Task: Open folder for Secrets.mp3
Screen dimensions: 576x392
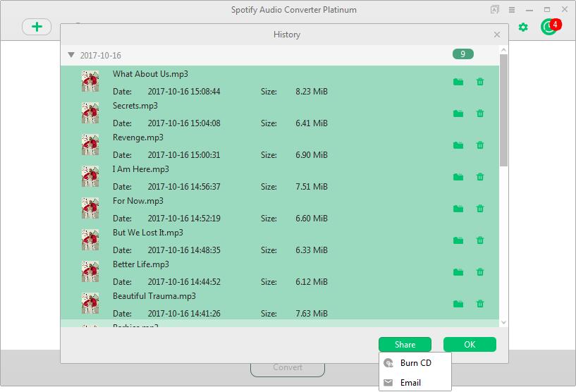Action: (458, 113)
